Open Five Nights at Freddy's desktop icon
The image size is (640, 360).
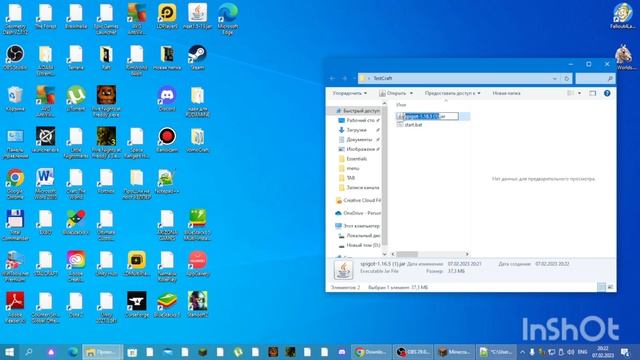pyautogui.click(x=106, y=101)
